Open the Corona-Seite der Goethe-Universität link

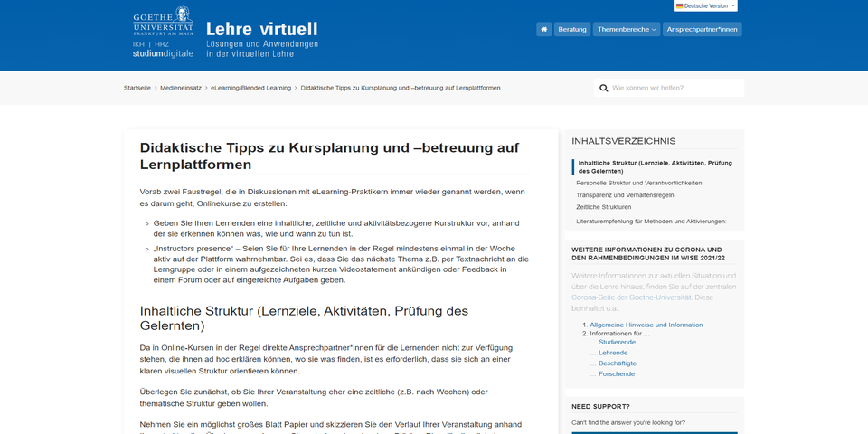[x=631, y=297]
